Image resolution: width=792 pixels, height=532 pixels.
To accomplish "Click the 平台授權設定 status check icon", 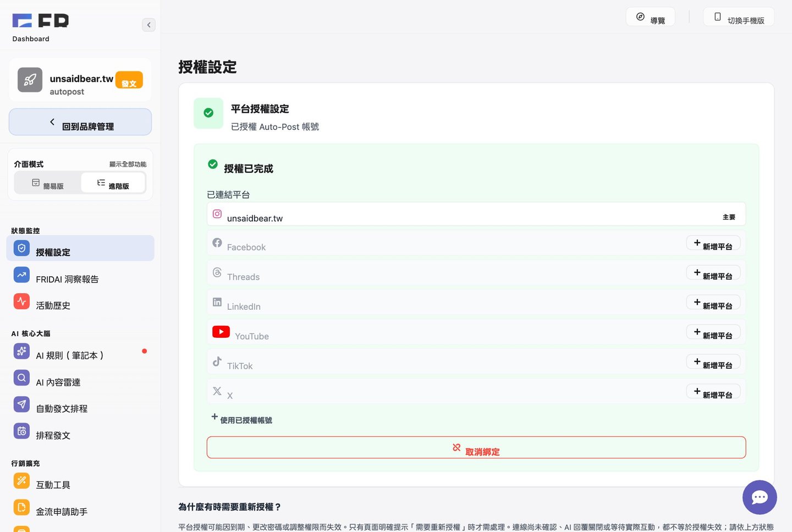I will (x=208, y=113).
